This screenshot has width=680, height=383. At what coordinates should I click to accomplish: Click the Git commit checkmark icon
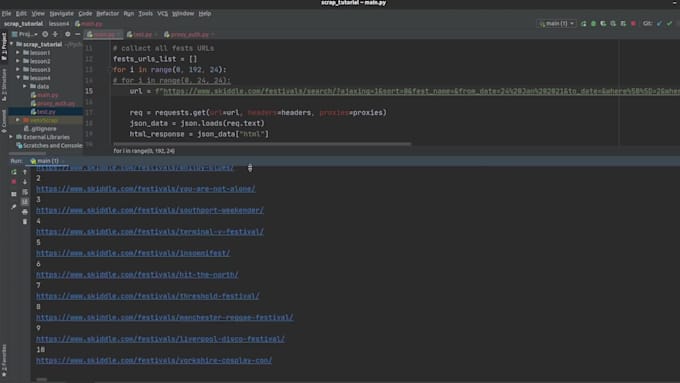point(669,23)
